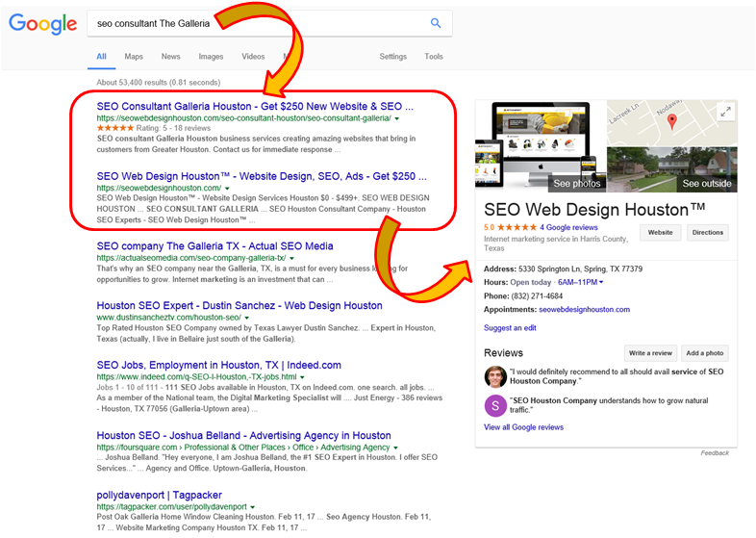Image resolution: width=756 pixels, height=538 pixels.
Task: Open the Tools menu
Action: tap(434, 57)
